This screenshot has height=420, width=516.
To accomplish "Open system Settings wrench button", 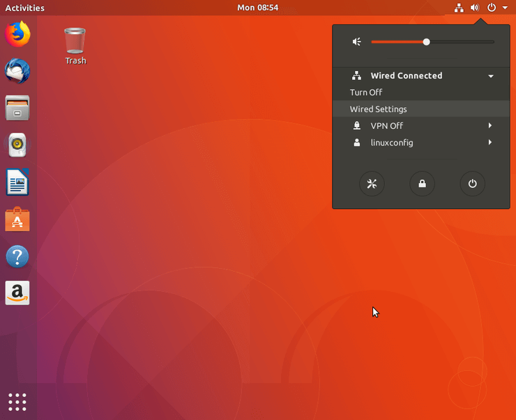I will click(372, 184).
